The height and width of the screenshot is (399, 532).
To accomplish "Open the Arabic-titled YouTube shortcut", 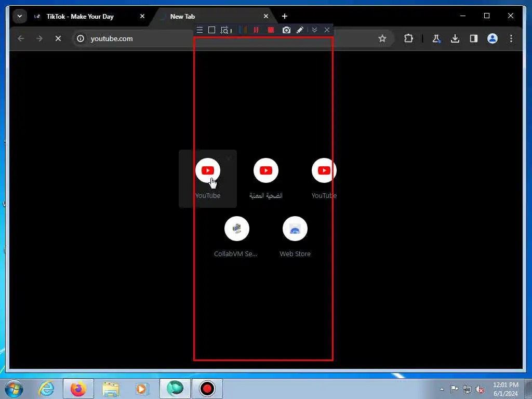I will 265,178.
